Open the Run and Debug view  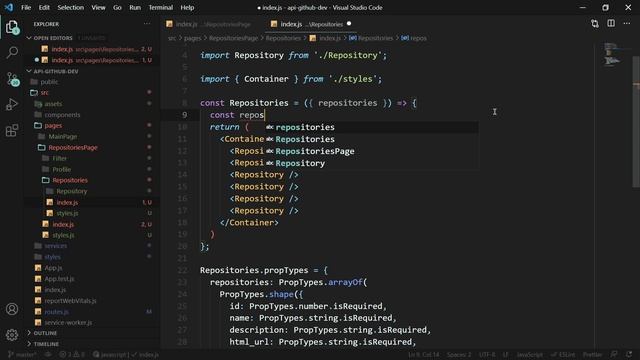click(x=12, y=104)
